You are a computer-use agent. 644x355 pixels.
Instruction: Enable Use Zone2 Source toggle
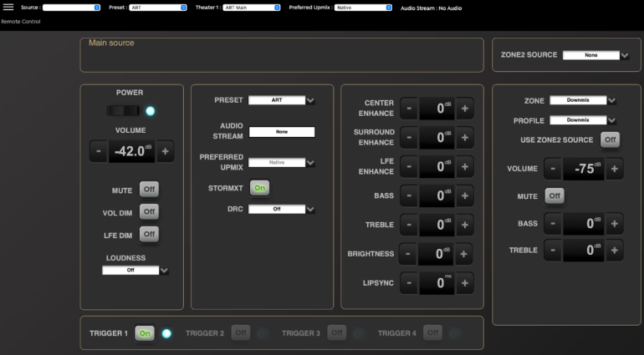611,139
